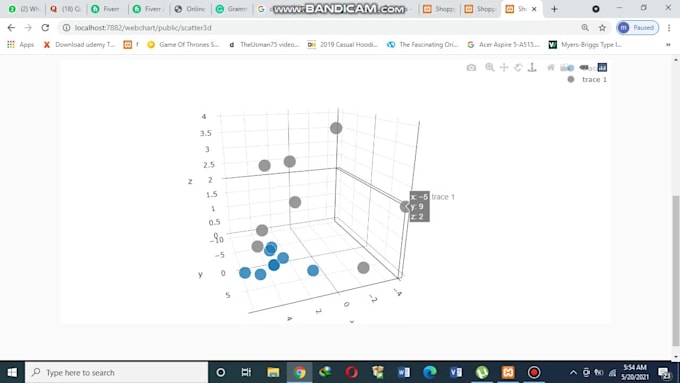Open the browser zoom magnifier icon
The image size is (680, 383).
tap(585, 27)
